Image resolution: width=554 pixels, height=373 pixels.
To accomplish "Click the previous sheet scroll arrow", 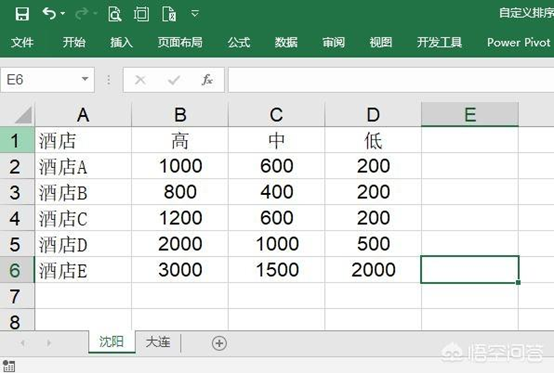I will [x=23, y=343].
